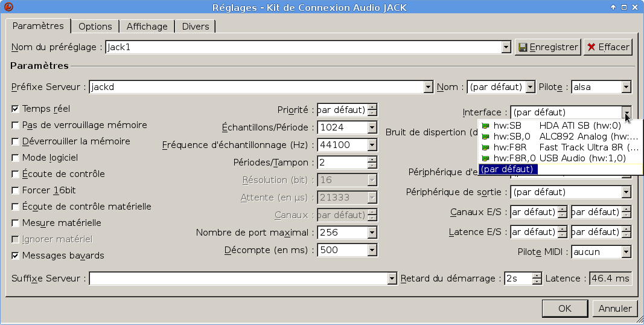
Task: Click the window shade-up arrow icon
Action: pos(613,7)
